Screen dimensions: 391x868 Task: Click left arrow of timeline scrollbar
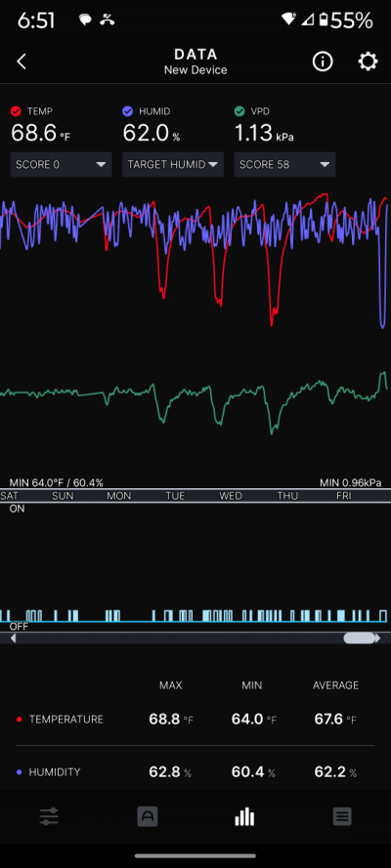click(14, 639)
